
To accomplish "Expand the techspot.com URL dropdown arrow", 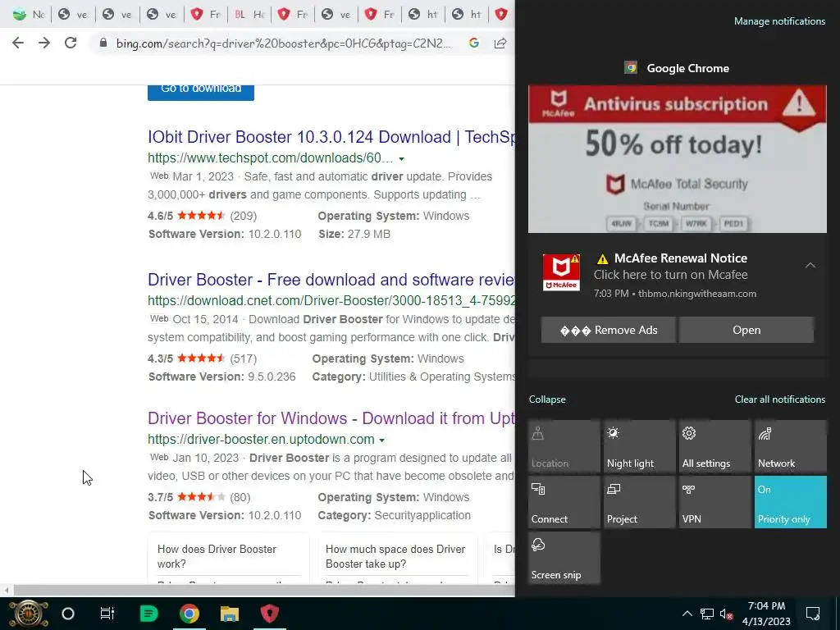I will (401, 159).
